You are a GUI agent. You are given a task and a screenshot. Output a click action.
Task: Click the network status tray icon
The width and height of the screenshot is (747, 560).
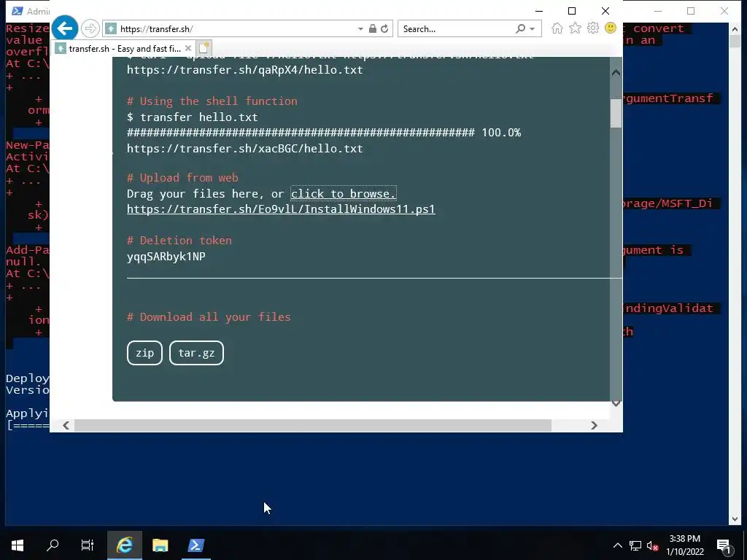(x=635, y=545)
